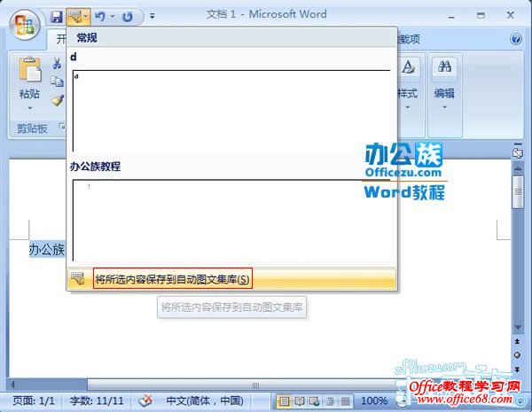This screenshot has height=412, width=532.
Task: Click the Paste clipboard icon
Action: pos(29,74)
